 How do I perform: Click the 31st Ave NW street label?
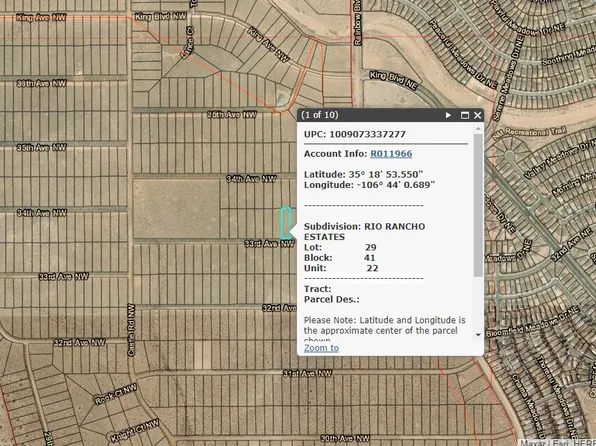click(x=308, y=374)
